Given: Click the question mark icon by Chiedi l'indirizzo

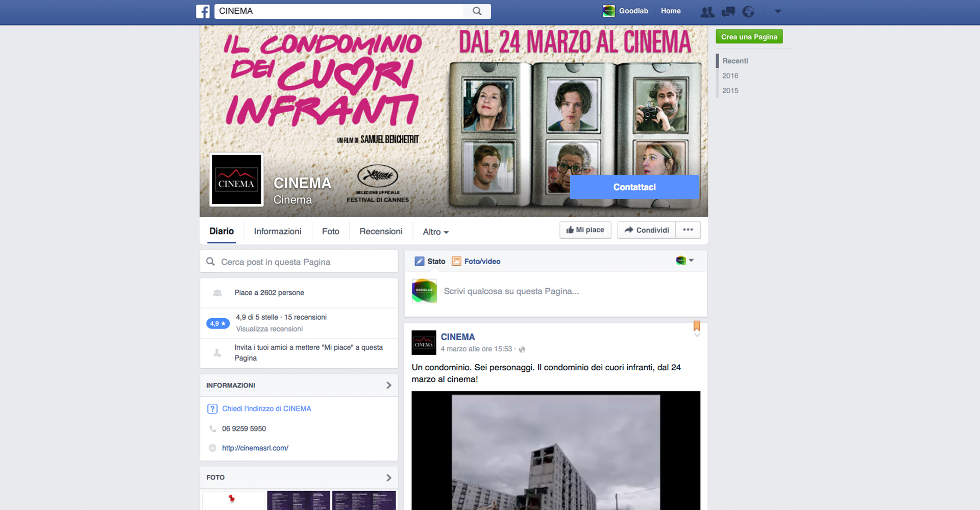Looking at the screenshot, I should (212, 409).
